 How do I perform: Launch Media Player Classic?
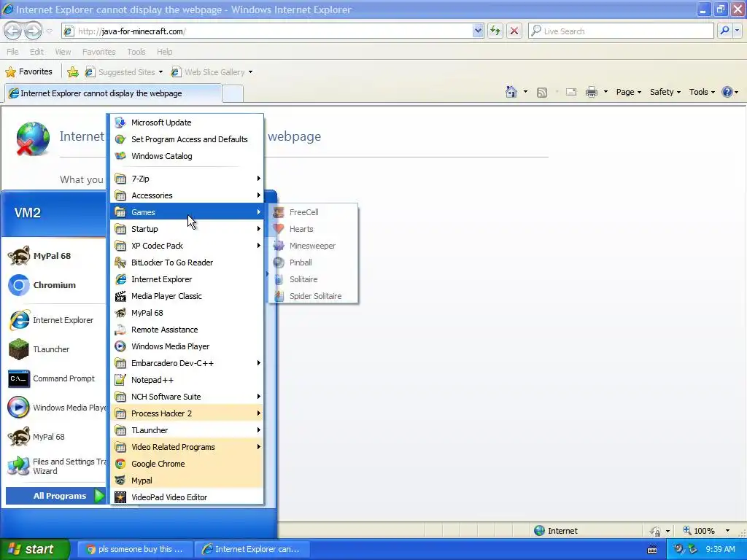point(187,296)
